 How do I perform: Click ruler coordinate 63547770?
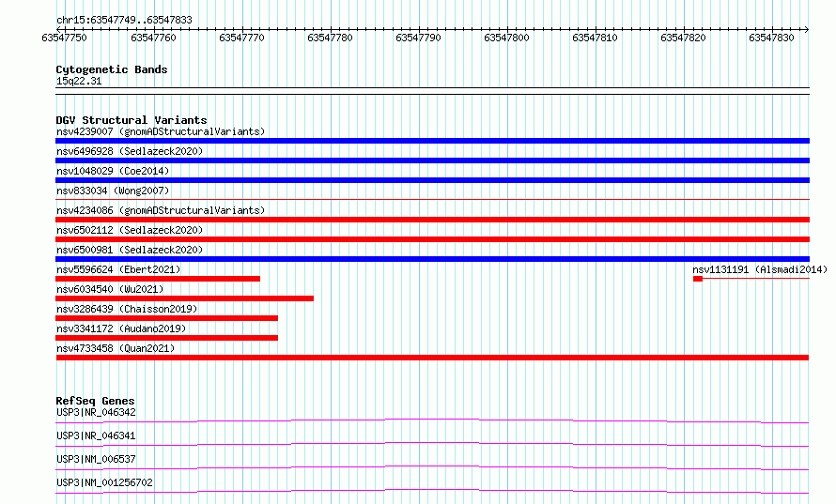pyautogui.click(x=241, y=38)
